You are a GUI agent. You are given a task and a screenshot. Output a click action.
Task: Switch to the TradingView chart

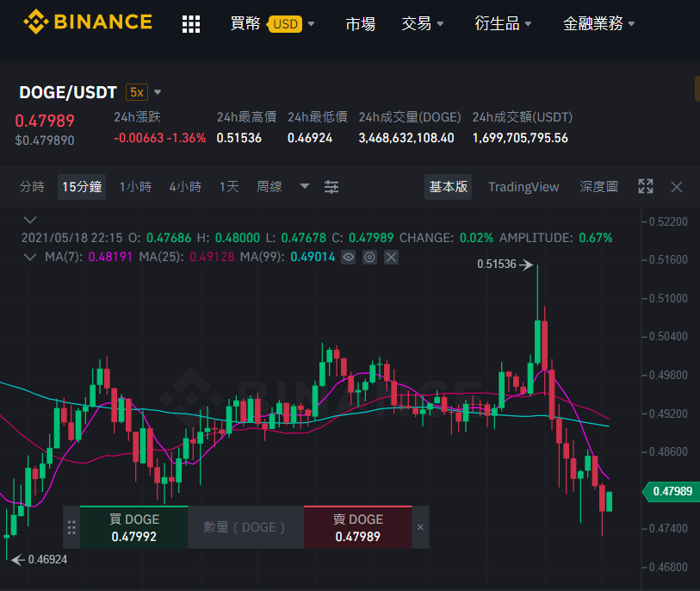tap(523, 187)
